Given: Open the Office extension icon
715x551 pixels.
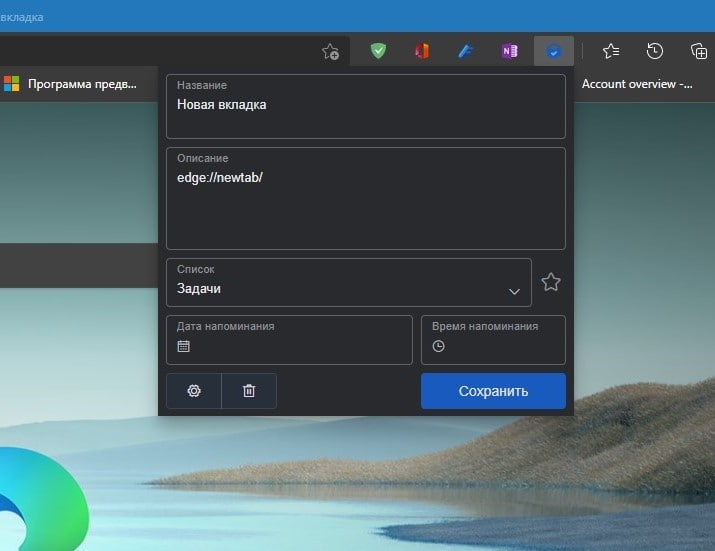Looking at the screenshot, I should coord(422,51).
